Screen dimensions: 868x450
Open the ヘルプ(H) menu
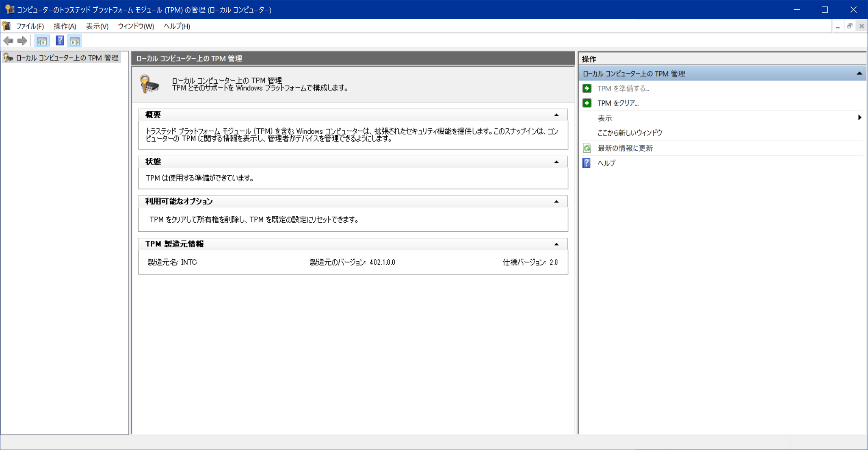pyautogui.click(x=177, y=26)
